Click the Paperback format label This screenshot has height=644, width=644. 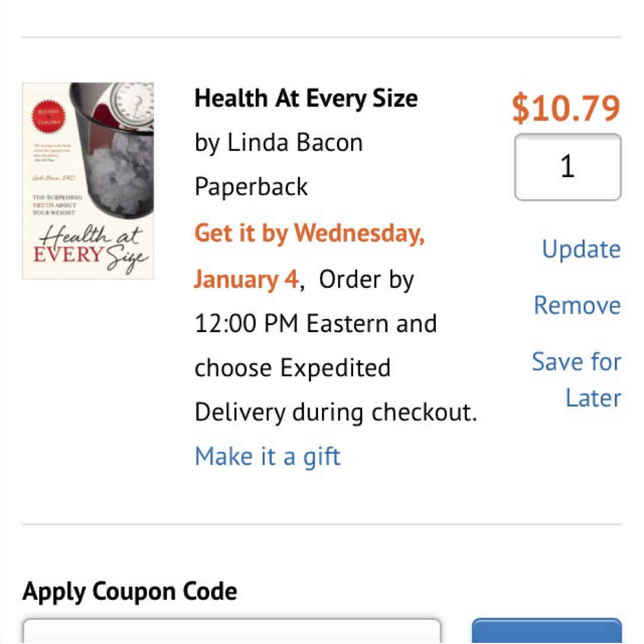pyautogui.click(x=251, y=187)
